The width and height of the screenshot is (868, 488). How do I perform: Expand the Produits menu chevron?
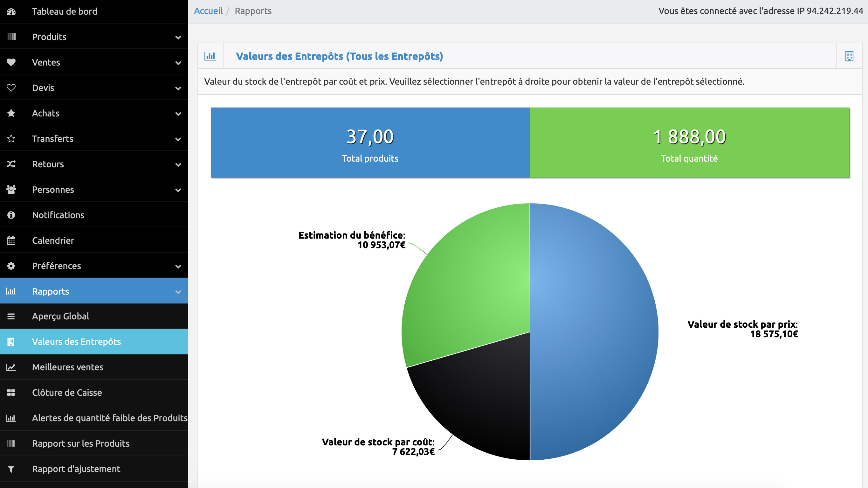(x=178, y=37)
